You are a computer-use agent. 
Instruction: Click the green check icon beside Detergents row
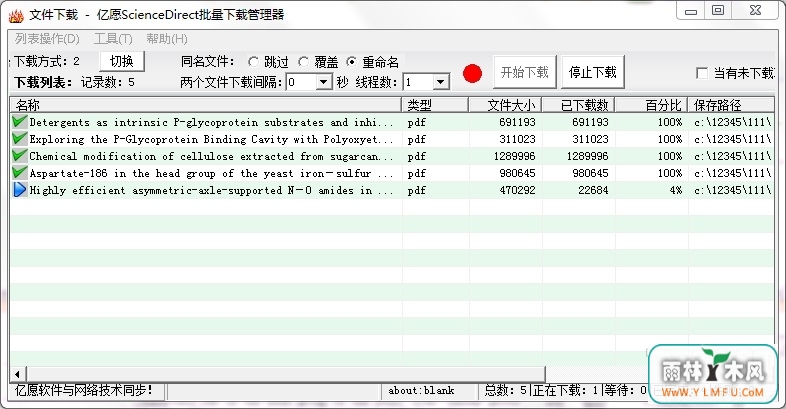coord(20,121)
